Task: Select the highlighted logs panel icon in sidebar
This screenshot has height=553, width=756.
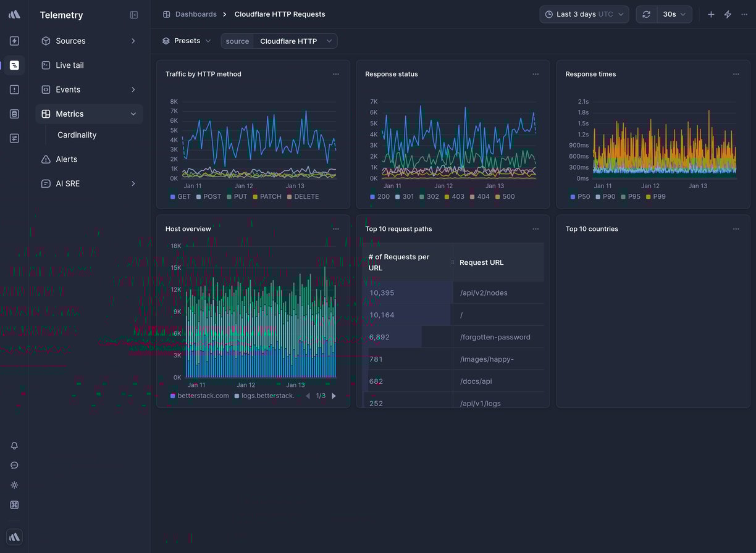Action: pos(14,65)
